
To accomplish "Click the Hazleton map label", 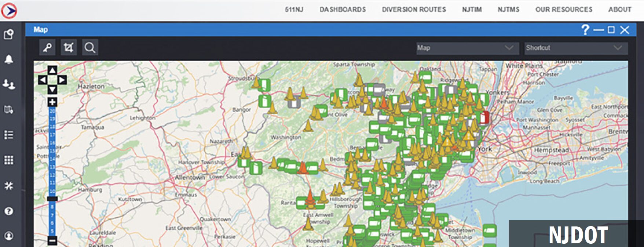I will [91, 86].
